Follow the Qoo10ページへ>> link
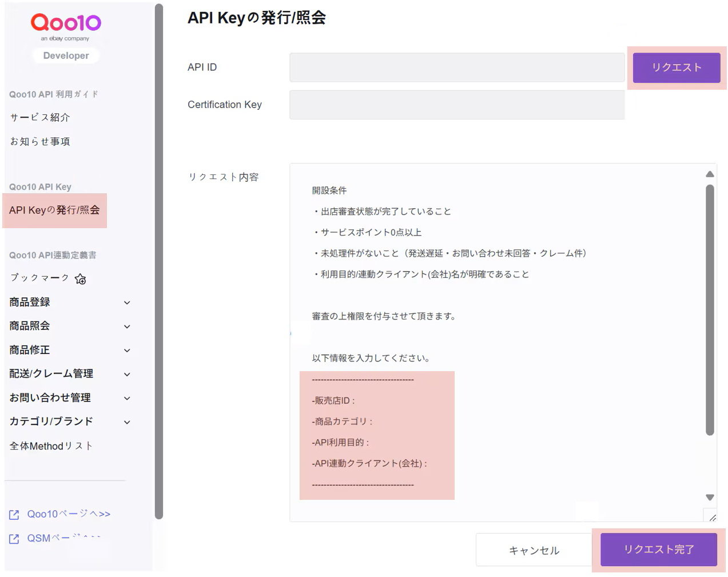This screenshot has height=577, width=728. click(x=69, y=514)
